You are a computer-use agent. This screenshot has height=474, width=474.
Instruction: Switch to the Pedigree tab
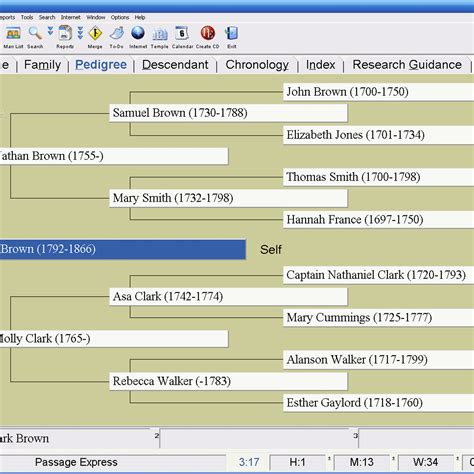tap(101, 65)
